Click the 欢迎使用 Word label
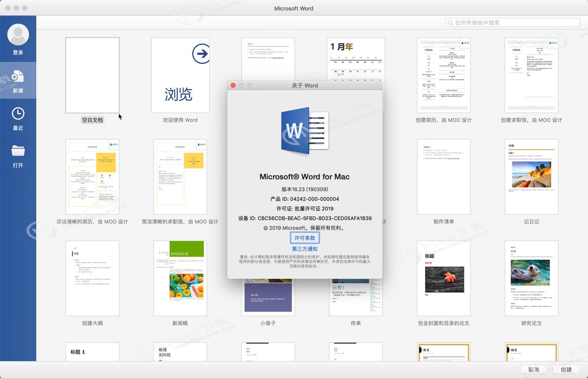The height and width of the screenshot is (378, 588). point(180,120)
